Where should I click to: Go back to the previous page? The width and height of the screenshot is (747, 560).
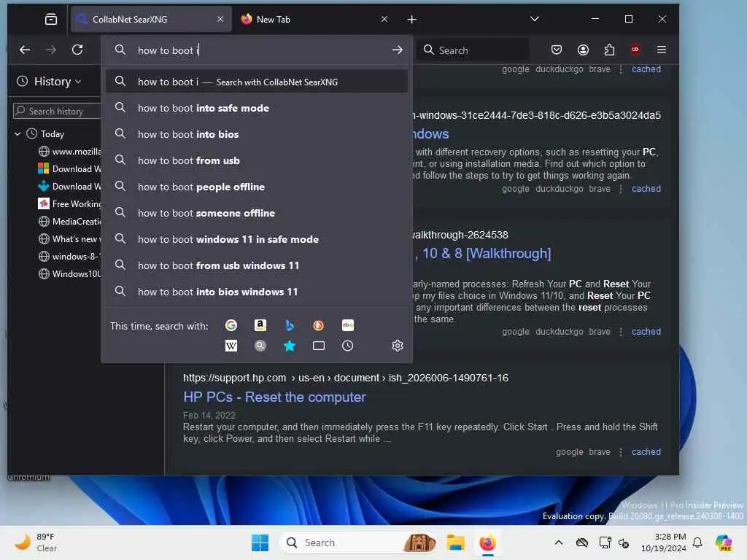[x=25, y=50]
